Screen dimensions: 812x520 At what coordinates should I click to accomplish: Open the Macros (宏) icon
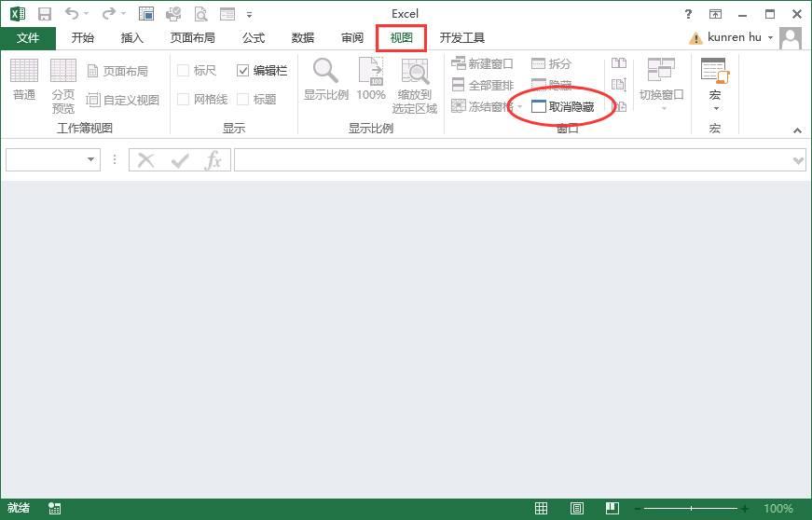714,73
